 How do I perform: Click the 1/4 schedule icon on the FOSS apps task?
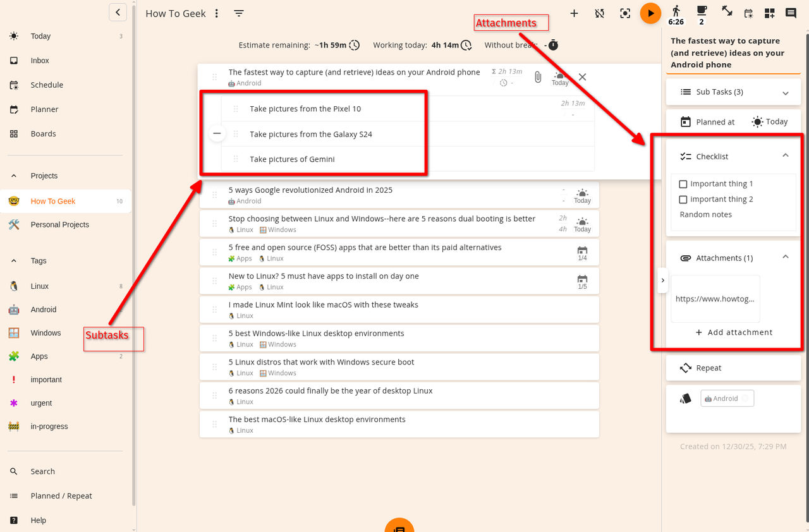(x=582, y=253)
